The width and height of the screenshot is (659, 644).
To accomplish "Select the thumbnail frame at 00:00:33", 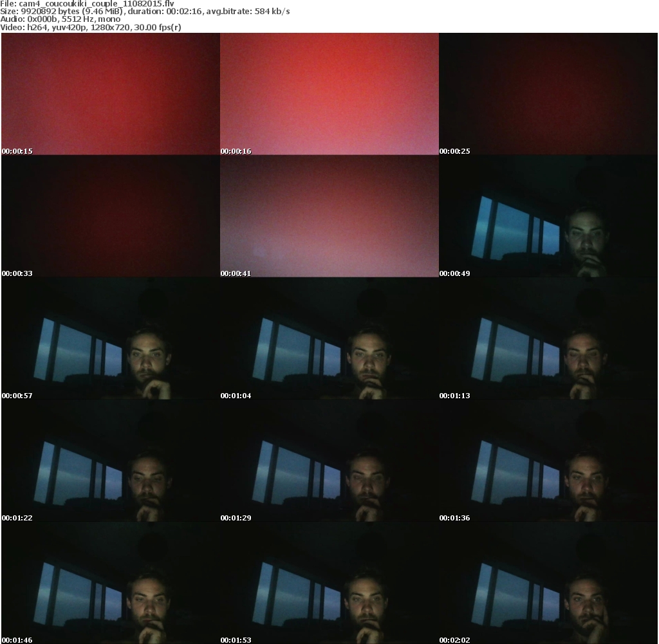I will click(111, 216).
